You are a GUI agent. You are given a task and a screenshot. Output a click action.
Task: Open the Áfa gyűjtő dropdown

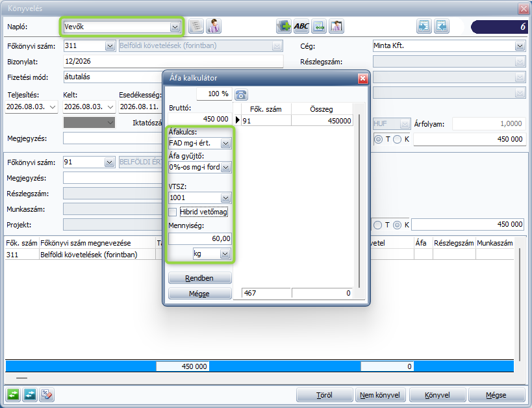pyautogui.click(x=225, y=168)
